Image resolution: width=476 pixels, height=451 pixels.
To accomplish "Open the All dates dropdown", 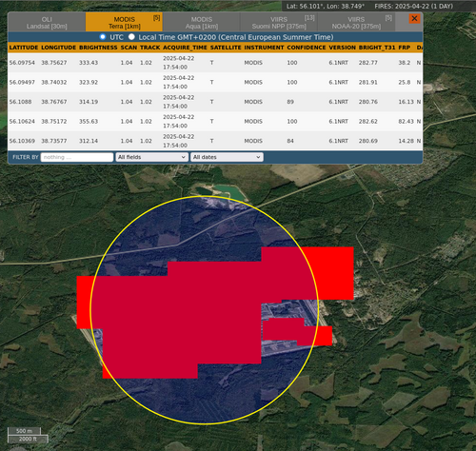I will pyautogui.click(x=227, y=157).
